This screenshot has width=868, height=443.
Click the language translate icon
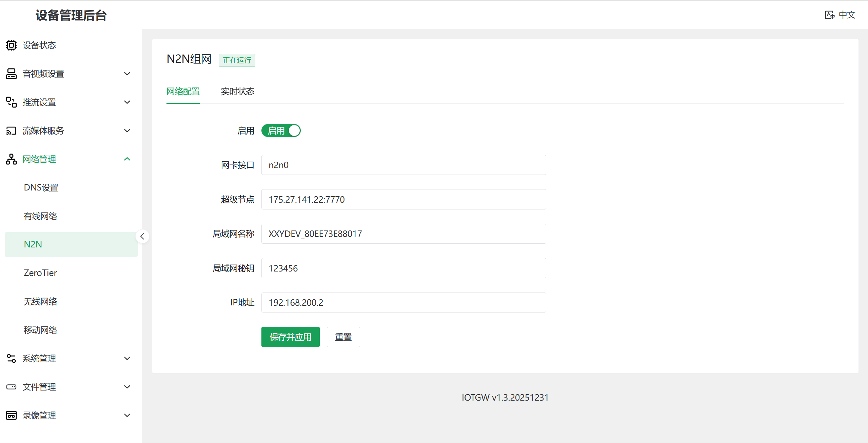click(829, 15)
